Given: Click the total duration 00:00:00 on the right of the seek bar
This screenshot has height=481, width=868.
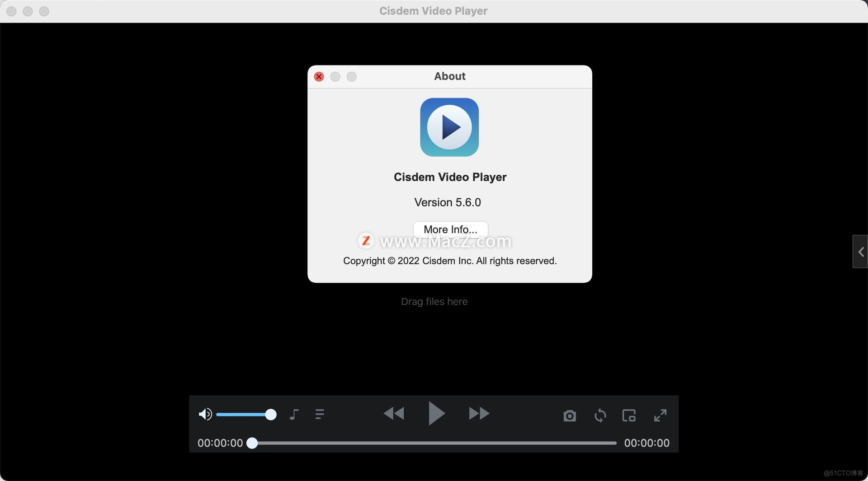Looking at the screenshot, I should pos(647,443).
